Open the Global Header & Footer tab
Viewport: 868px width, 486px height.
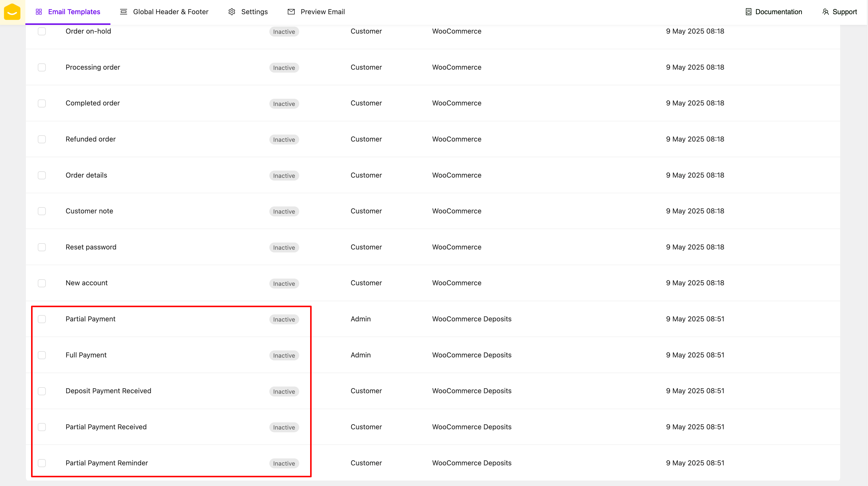click(x=171, y=12)
